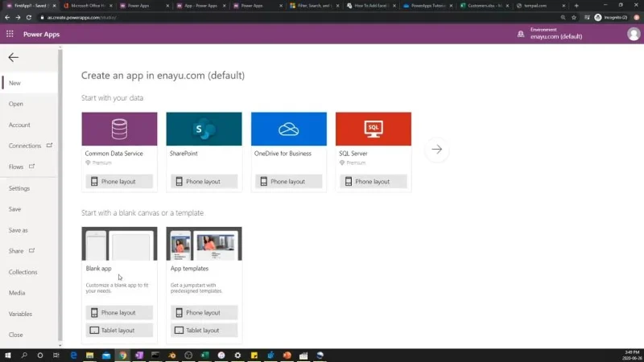The height and width of the screenshot is (362, 644).
Task: Choose Tablet layout for Blank app
Action: coord(119,331)
